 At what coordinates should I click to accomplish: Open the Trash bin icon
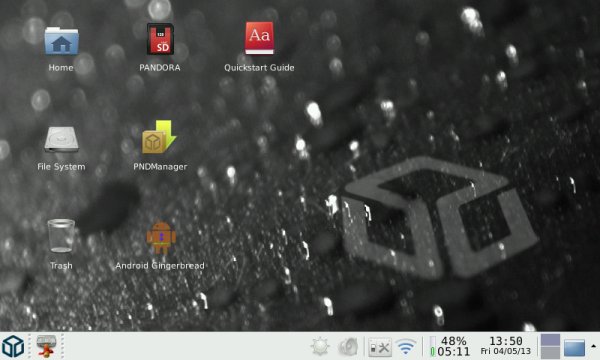(x=61, y=236)
